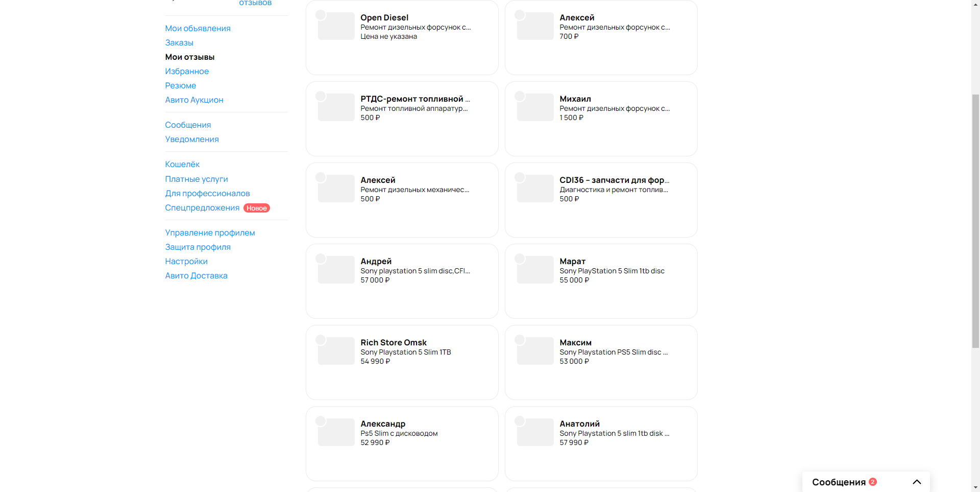This screenshot has height=492, width=980.
Task: Select Мои отзывы in the sidebar menu
Action: click(x=190, y=57)
